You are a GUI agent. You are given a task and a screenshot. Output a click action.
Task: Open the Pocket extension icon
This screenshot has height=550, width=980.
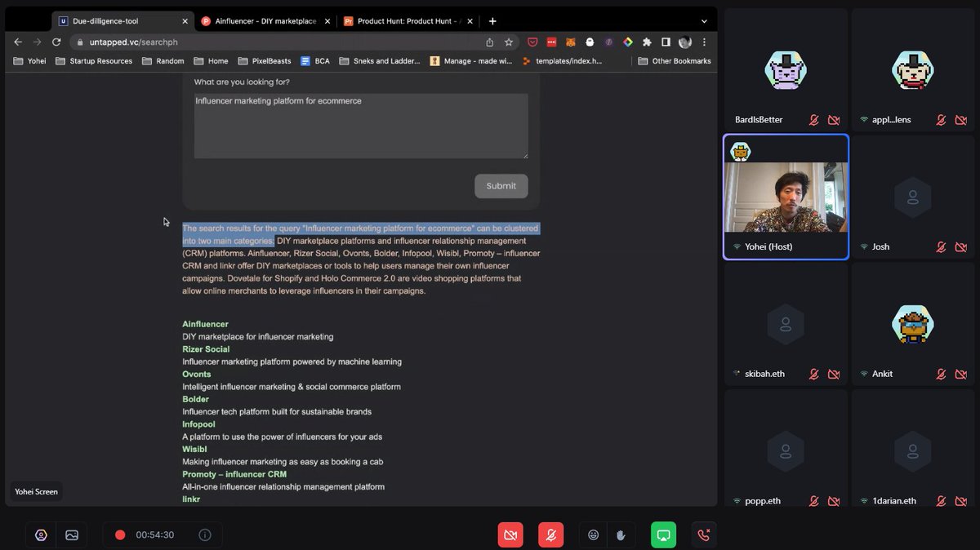(532, 42)
